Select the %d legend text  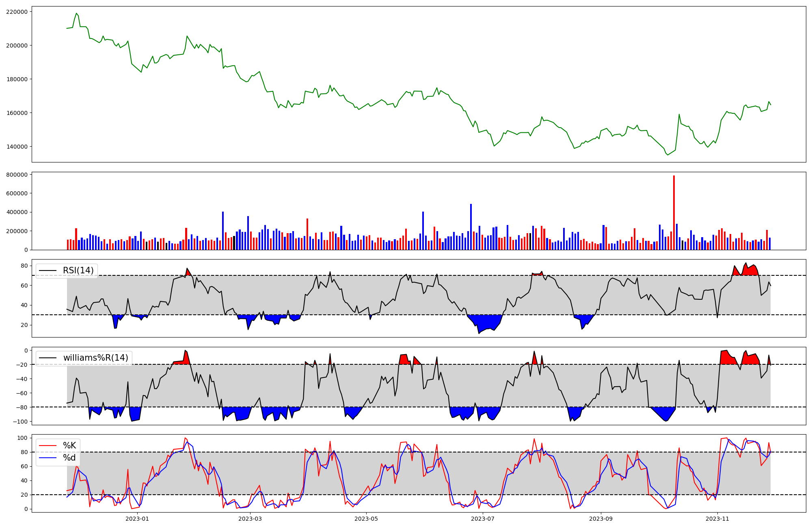[69, 458]
